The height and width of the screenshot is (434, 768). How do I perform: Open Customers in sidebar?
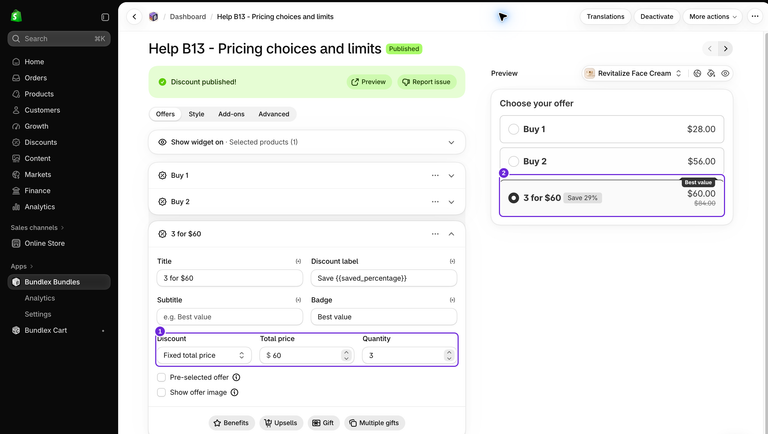pos(42,110)
